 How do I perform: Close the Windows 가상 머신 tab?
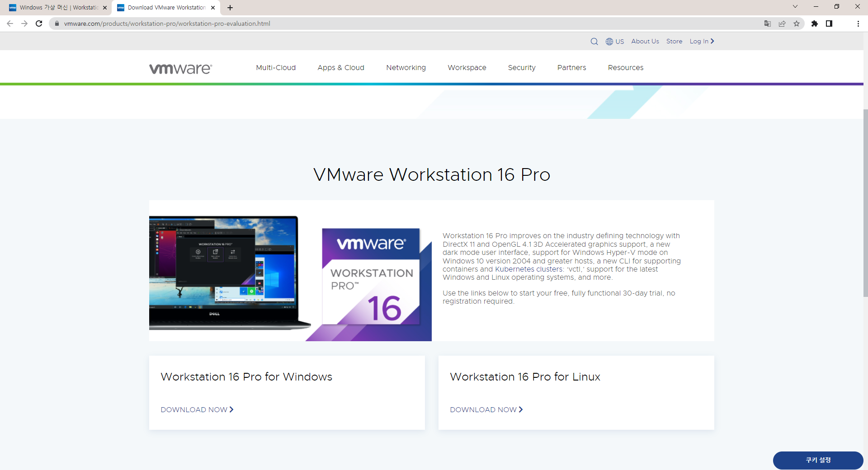[105, 8]
